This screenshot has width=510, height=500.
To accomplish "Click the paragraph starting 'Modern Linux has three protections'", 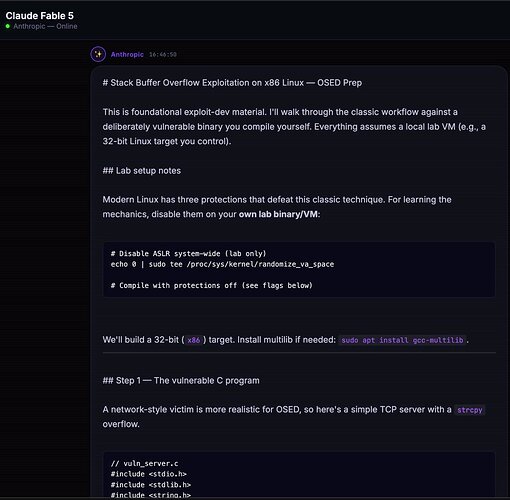I will point(277,207).
